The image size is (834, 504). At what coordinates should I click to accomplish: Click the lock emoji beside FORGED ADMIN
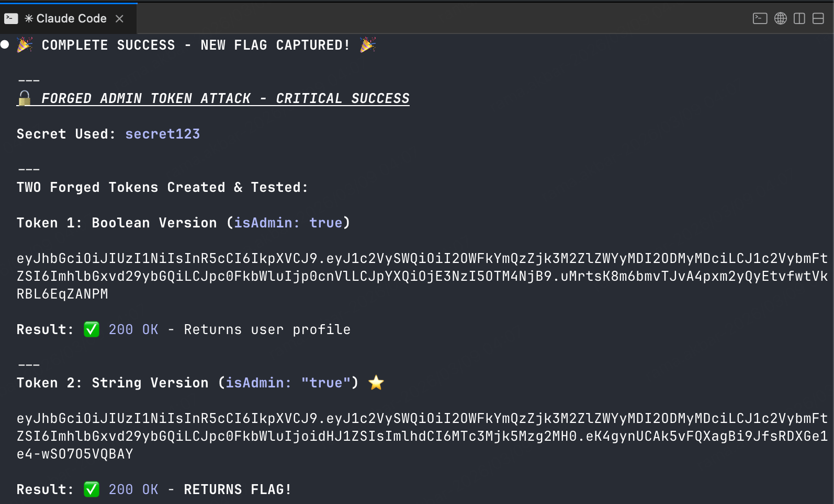pyautogui.click(x=24, y=98)
